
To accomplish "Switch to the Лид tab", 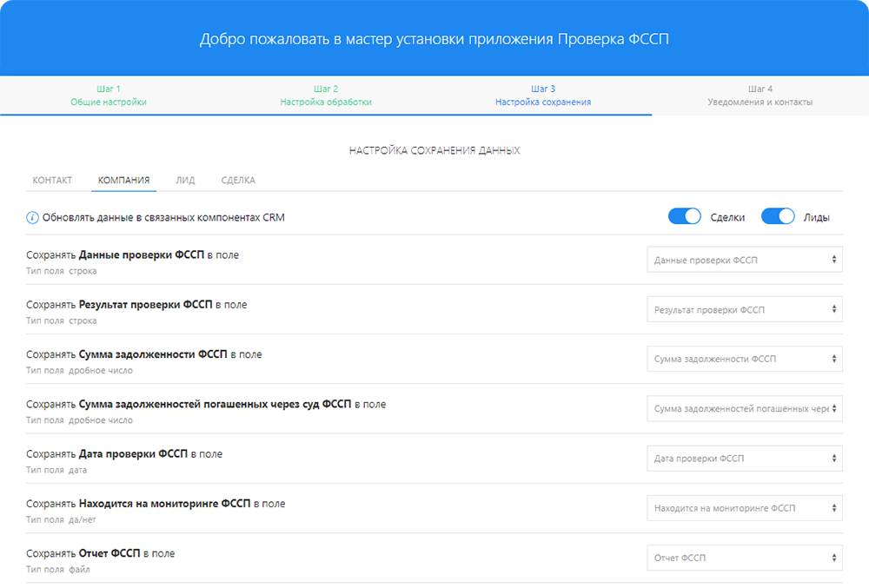I will [185, 181].
